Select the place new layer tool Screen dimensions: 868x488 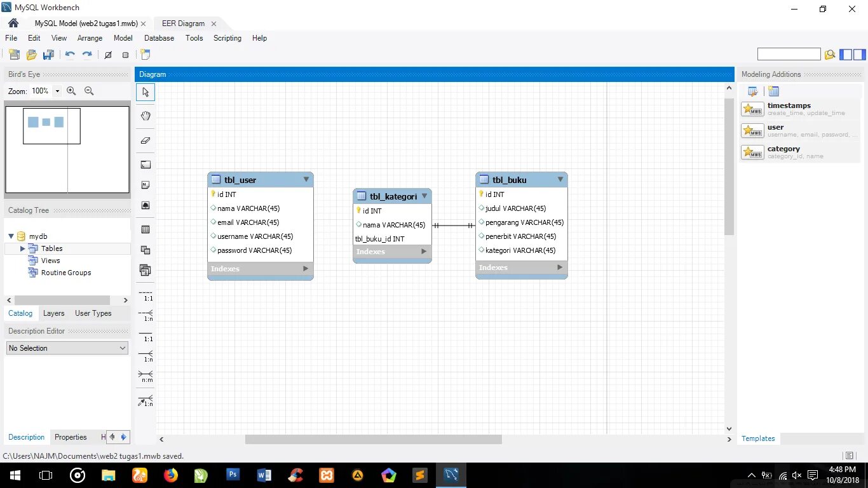(x=146, y=165)
